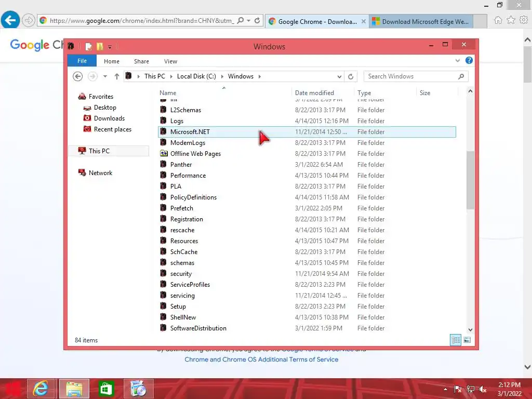This screenshot has height=399, width=532.
Task: Select Downloads in navigation pane
Action: click(x=109, y=118)
